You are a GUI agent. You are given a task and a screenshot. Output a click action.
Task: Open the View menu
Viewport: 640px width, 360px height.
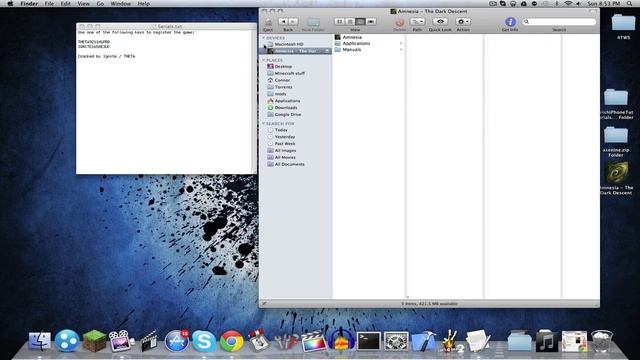pyautogui.click(x=83, y=4)
